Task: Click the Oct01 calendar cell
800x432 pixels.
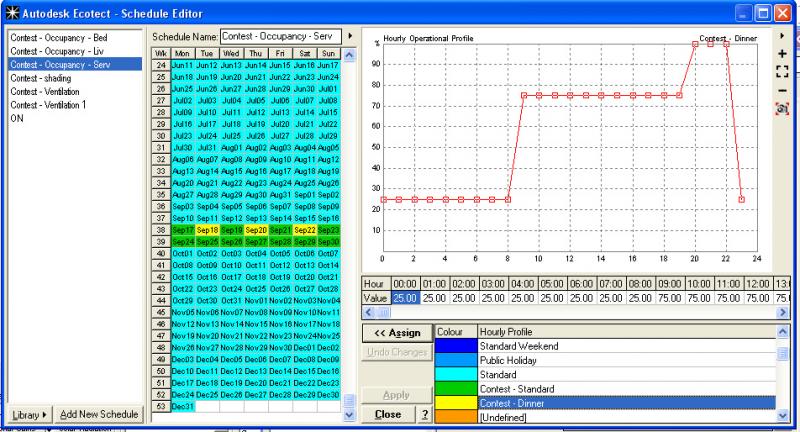Action: click(x=182, y=253)
